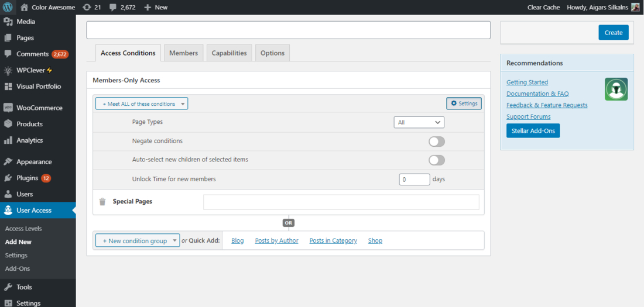Click Howdy, Aigars Silkalns account menu
The image size is (644, 307).
(603, 8)
